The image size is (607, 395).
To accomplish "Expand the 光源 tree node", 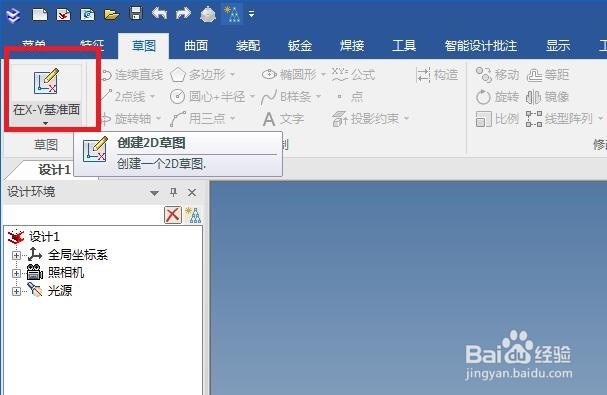I will point(16,291).
